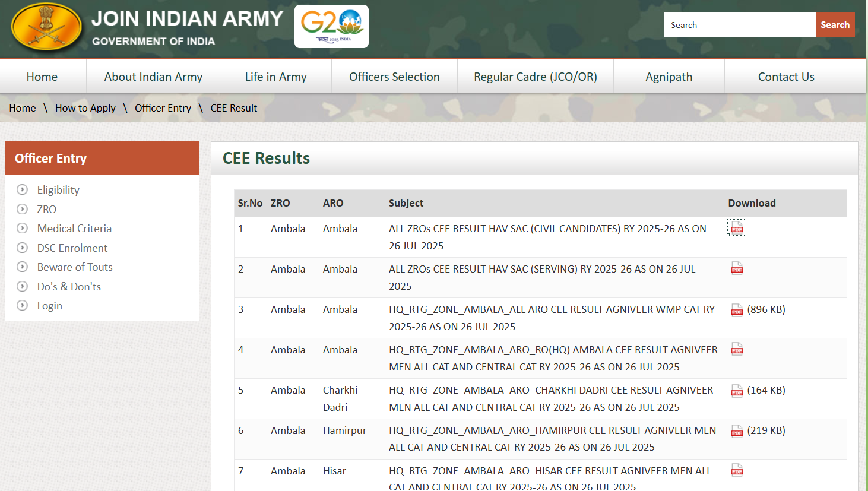Open the Eligibility sidebar link
Screen dimensions: 868x491
click(58, 190)
